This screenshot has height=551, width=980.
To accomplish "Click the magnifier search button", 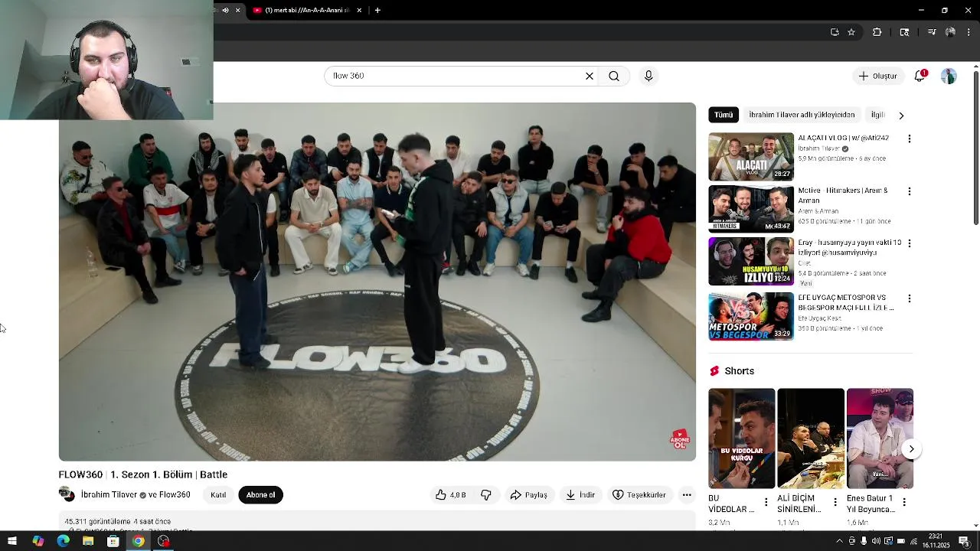I will (x=614, y=76).
